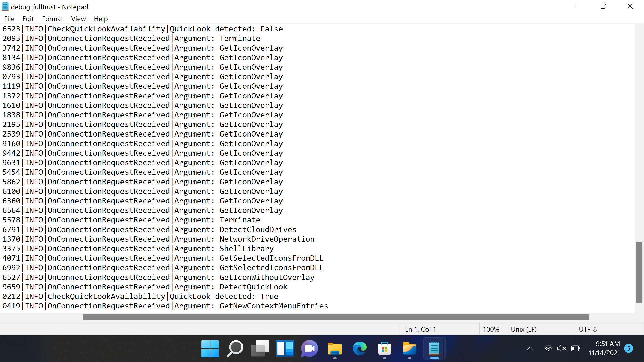This screenshot has width=644, height=362.
Task: Open the File menu
Action: tap(9, 19)
